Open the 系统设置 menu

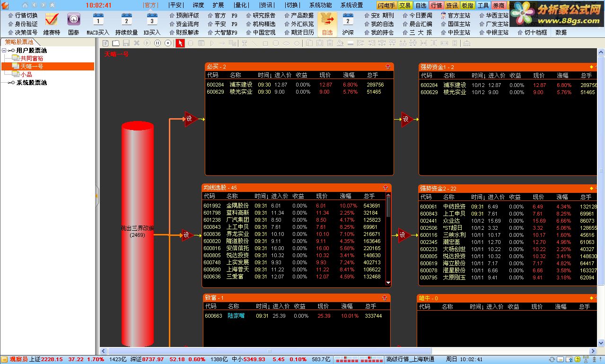click(x=351, y=5)
